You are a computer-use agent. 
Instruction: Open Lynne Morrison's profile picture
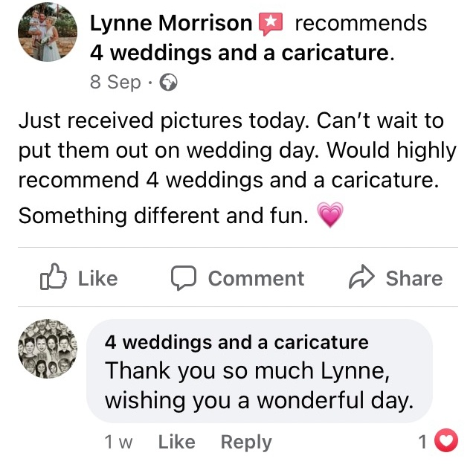(47, 32)
